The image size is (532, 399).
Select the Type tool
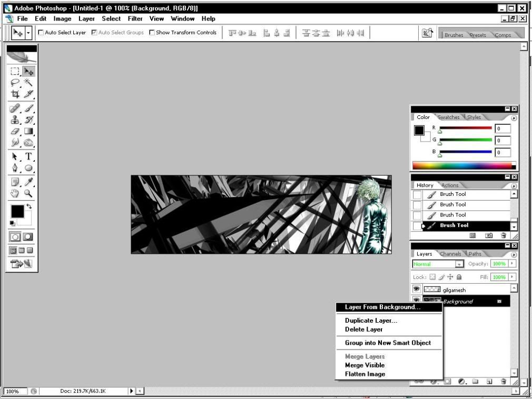[x=28, y=156]
